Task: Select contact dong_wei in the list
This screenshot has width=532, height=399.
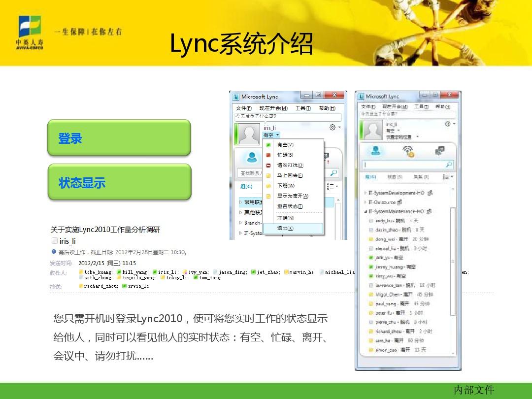Action: [x=399, y=239]
